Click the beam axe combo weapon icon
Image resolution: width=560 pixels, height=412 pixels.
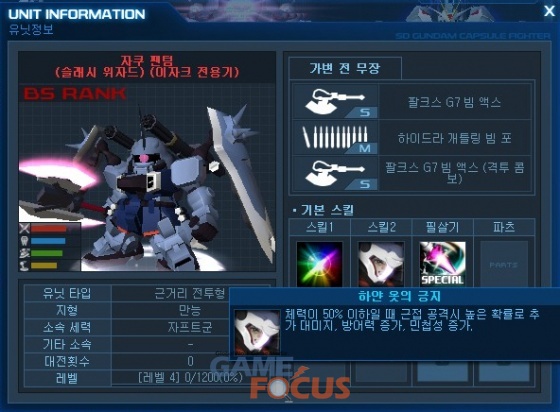tap(335, 173)
